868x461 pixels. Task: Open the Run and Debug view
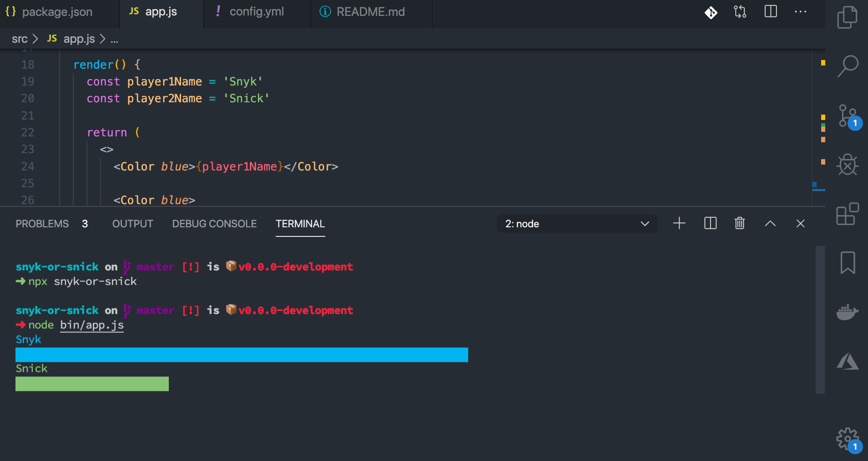(x=848, y=165)
